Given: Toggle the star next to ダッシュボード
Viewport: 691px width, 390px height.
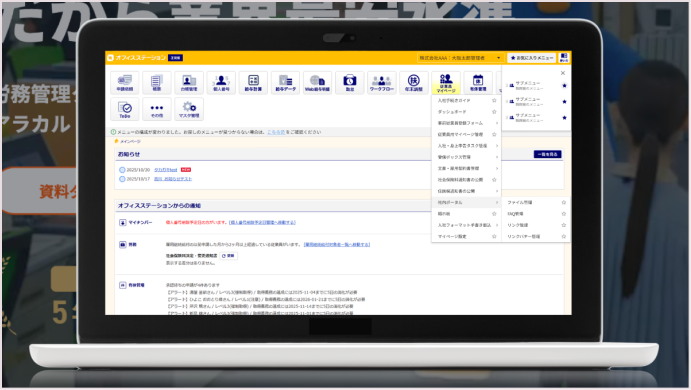Looking at the screenshot, I should tap(494, 112).
